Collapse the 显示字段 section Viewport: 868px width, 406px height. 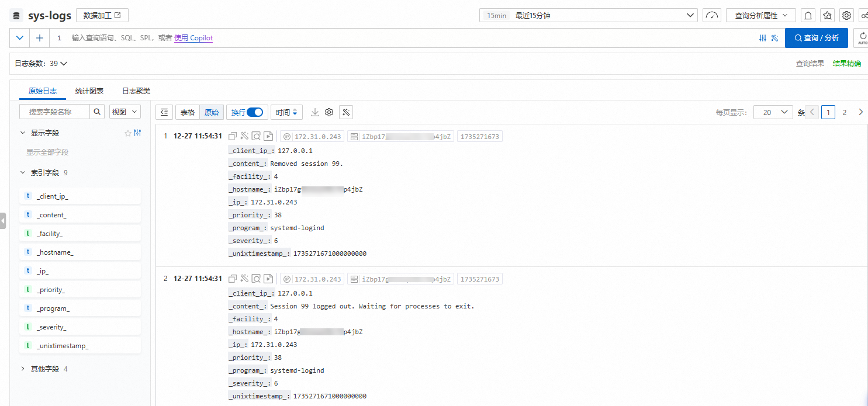click(23, 133)
